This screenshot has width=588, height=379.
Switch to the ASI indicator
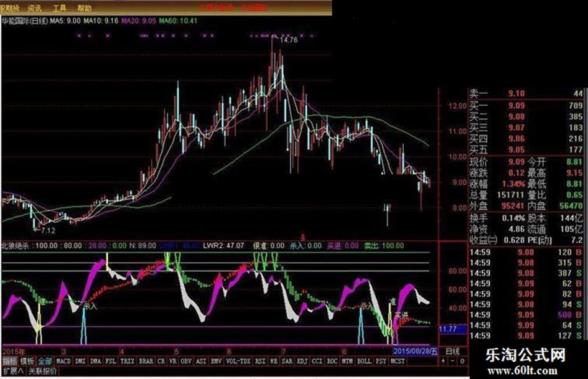tap(201, 361)
